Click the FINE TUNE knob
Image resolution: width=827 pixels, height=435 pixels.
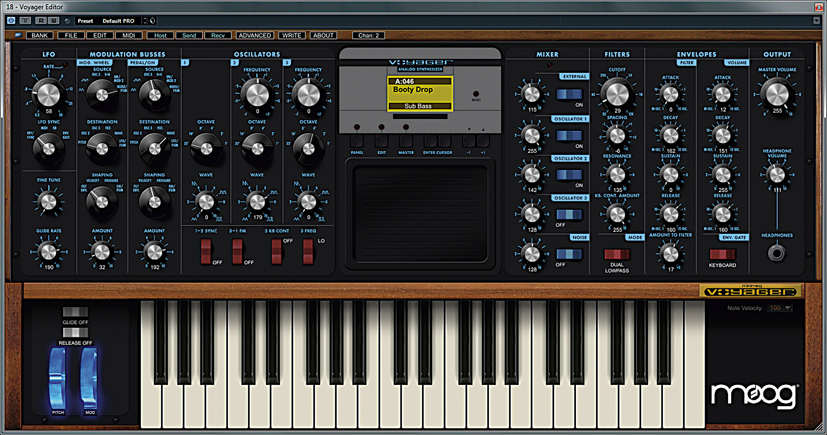(x=48, y=201)
